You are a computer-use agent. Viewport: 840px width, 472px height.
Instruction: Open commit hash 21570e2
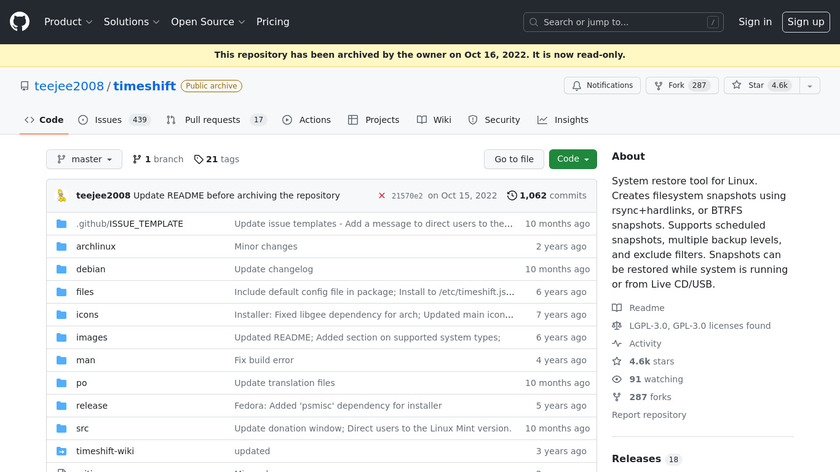[407, 196]
